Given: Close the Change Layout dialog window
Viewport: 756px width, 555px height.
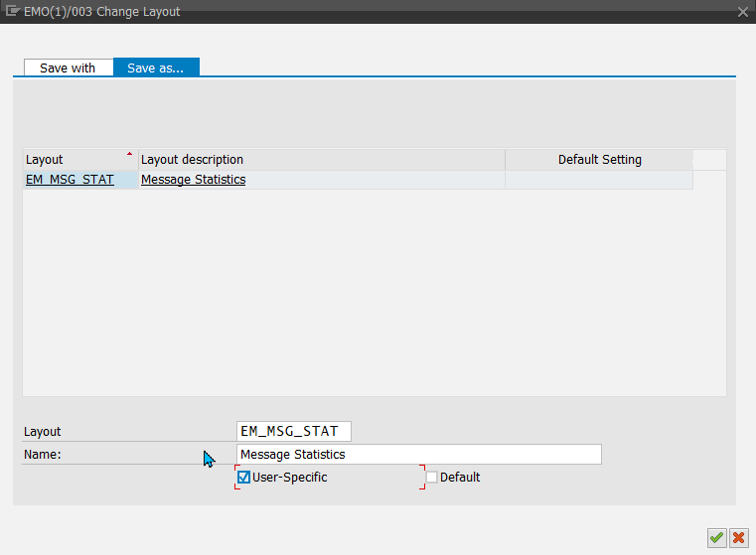Looking at the screenshot, I should point(742,12).
